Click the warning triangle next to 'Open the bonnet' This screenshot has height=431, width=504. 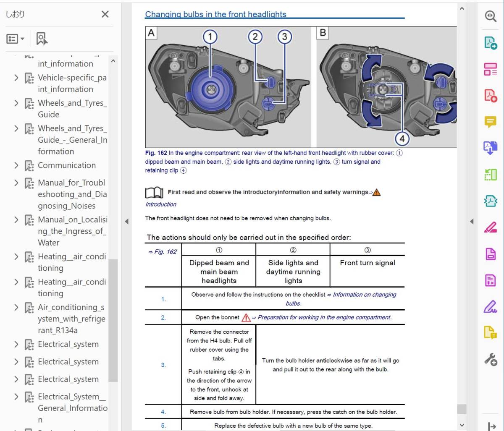[246, 318]
